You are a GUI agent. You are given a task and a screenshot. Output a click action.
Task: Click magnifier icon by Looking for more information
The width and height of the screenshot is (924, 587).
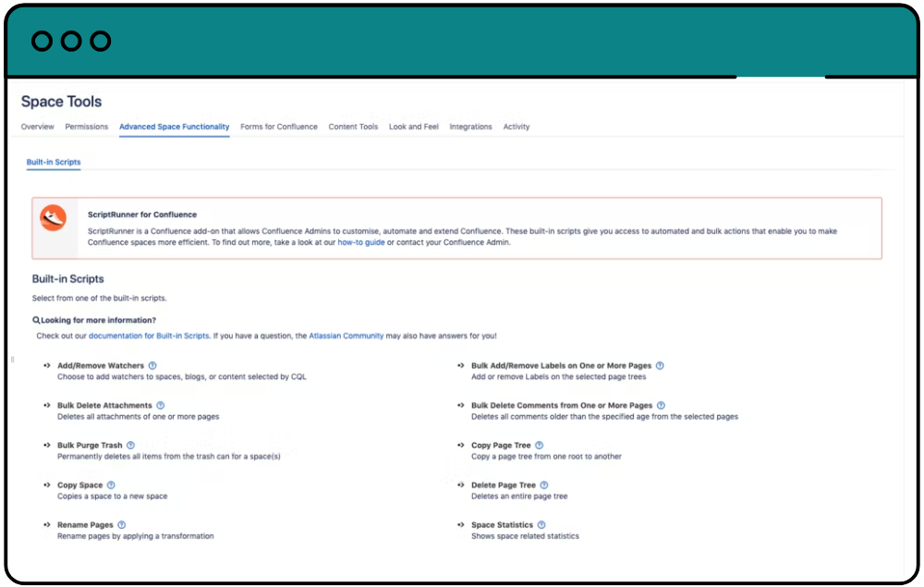click(36, 320)
